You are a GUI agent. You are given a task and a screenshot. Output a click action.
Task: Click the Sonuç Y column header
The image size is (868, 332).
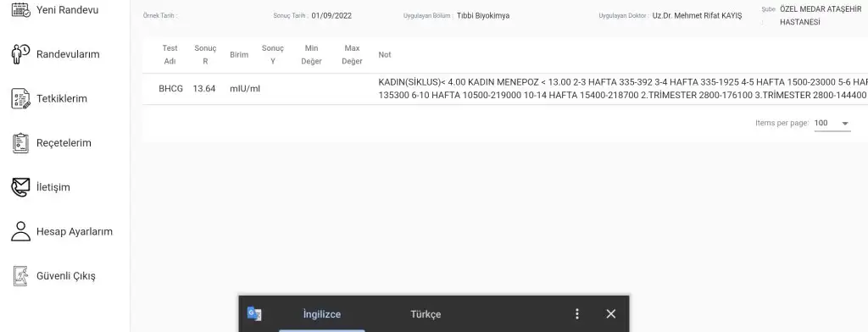[272, 54]
